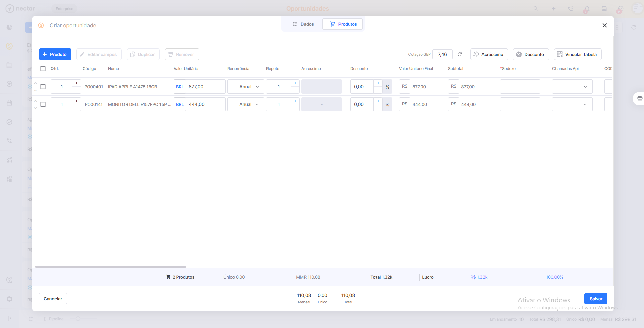Click product code P000401
The height and width of the screenshot is (328, 644).
(94, 87)
